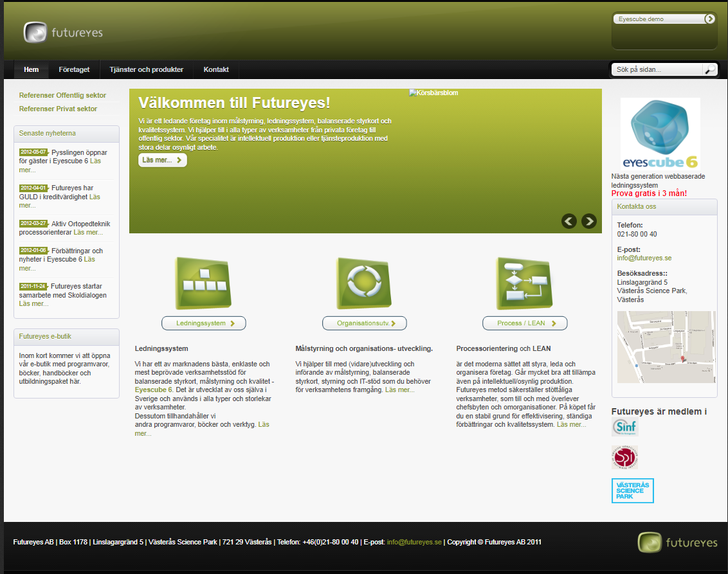728x574 pixels.
Task: Click the Ledningssystem button
Action: (203, 323)
